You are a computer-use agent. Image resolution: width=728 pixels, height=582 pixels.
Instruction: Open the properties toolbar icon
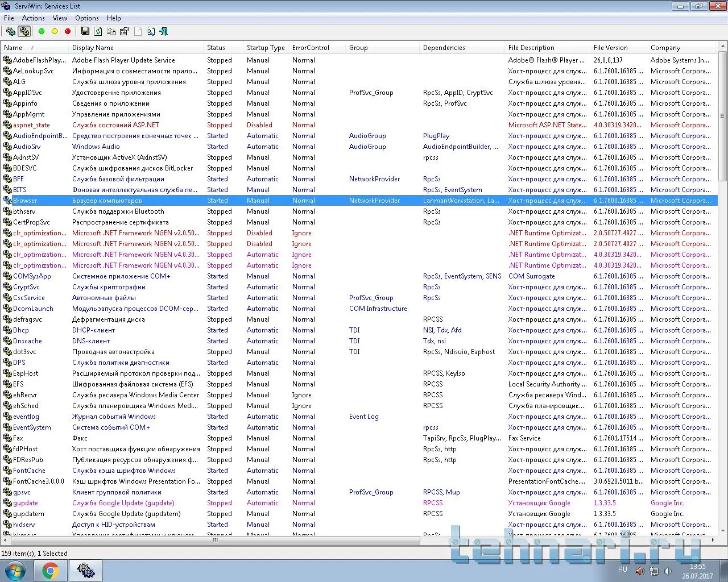coord(125,32)
